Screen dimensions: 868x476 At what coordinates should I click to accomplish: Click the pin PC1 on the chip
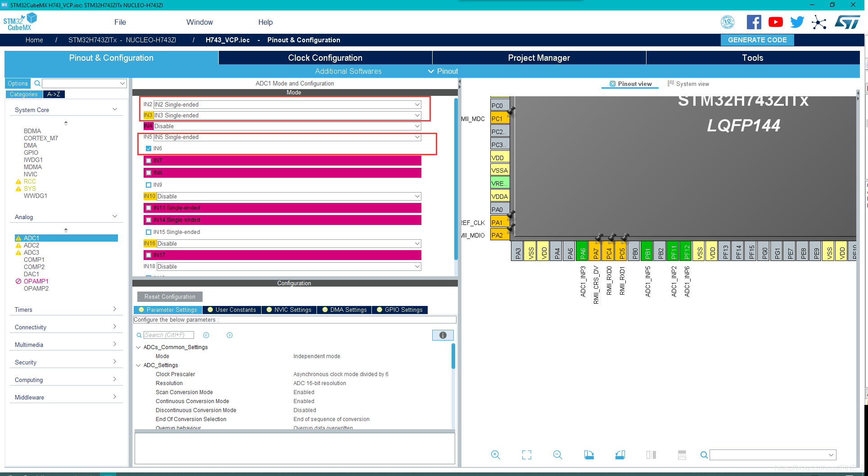point(500,119)
